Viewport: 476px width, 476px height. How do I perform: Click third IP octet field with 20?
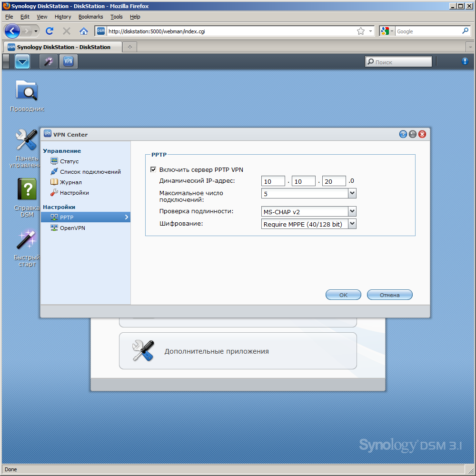[x=334, y=181]
